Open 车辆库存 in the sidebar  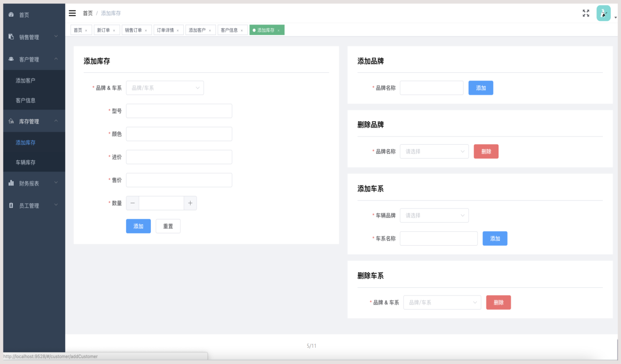(34, 162)
